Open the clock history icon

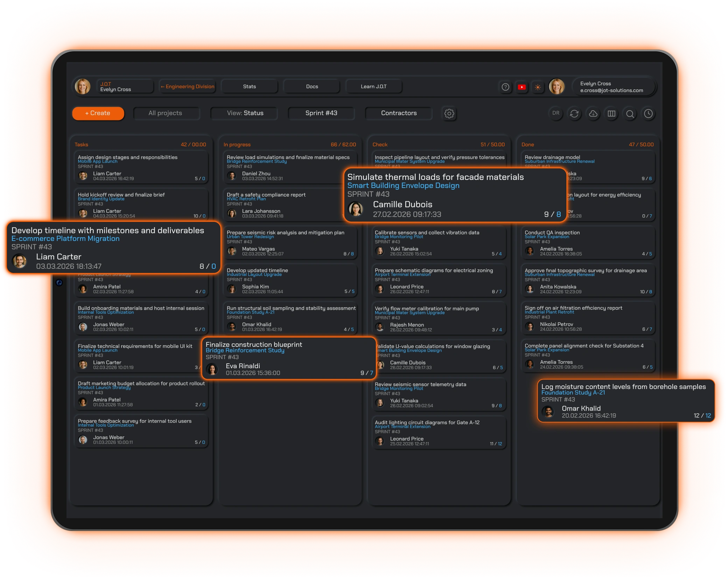tap(649, 113)
